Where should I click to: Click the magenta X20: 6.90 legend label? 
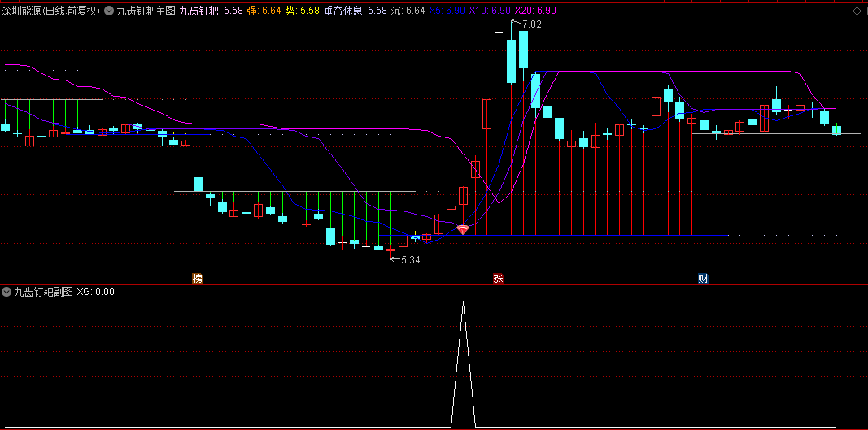point(535,11)
